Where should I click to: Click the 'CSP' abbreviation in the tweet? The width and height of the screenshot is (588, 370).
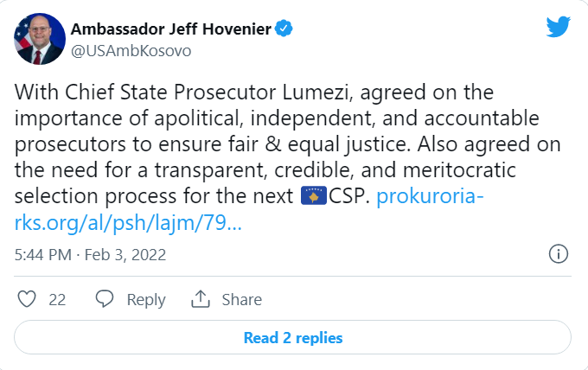(347, 195)
